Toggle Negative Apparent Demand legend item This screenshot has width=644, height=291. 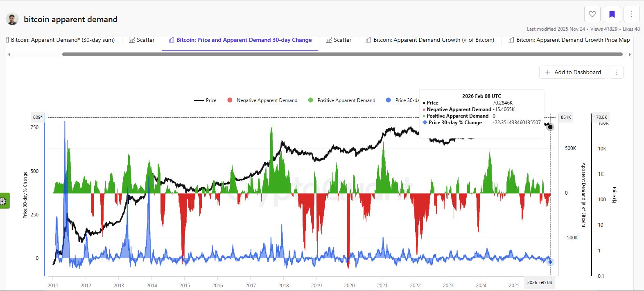(x=262, y=100)
